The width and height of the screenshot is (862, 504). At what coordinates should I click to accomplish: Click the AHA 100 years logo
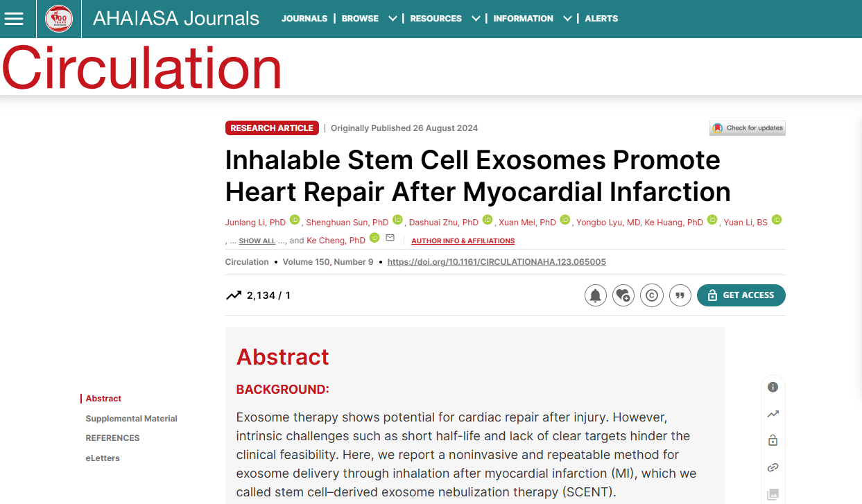59,19
